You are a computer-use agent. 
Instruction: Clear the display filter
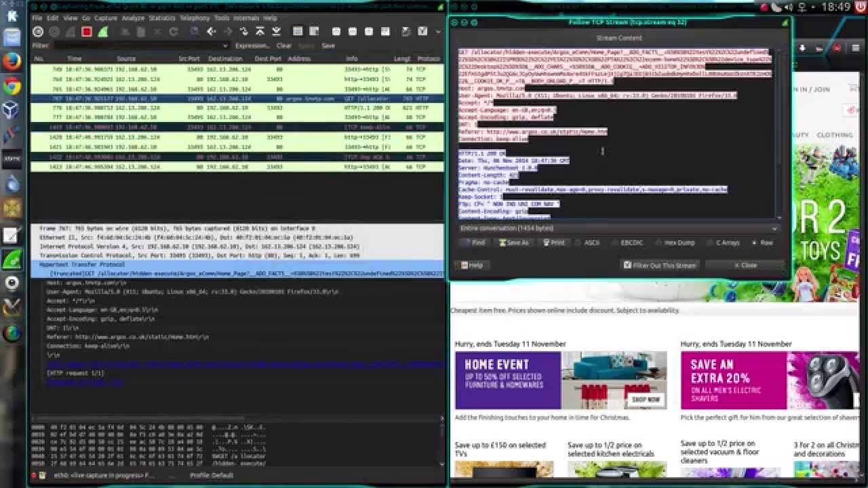click(x=284, y=46)
